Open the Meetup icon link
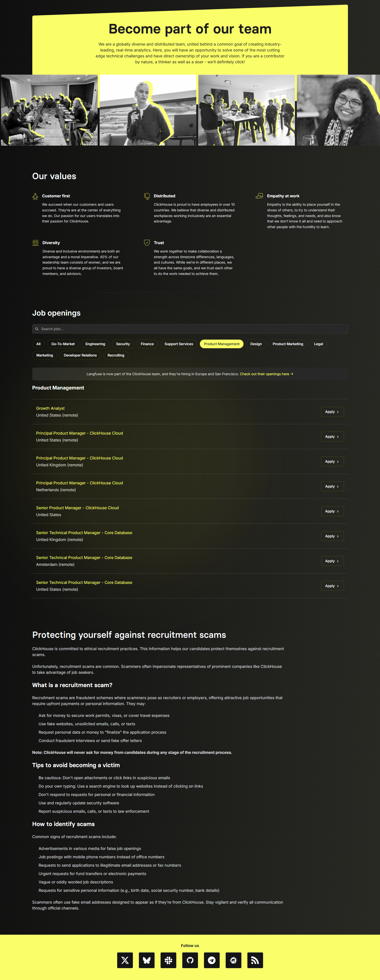 234,960
